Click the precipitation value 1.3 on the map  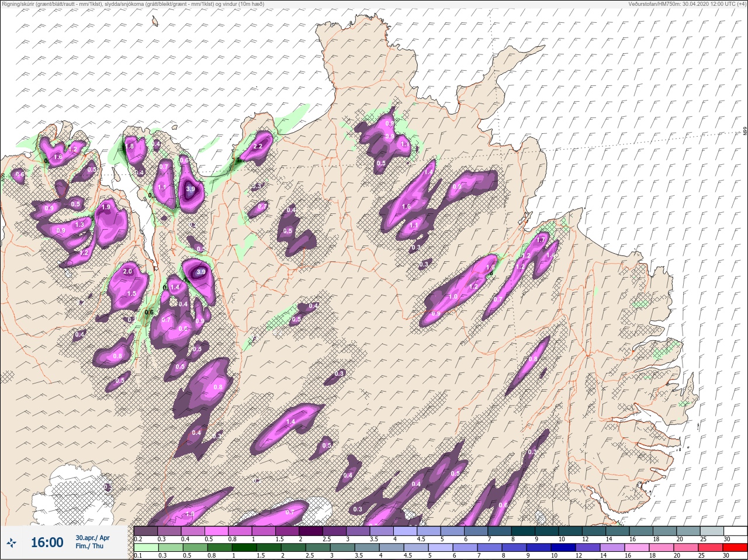[x=80, y=224]
